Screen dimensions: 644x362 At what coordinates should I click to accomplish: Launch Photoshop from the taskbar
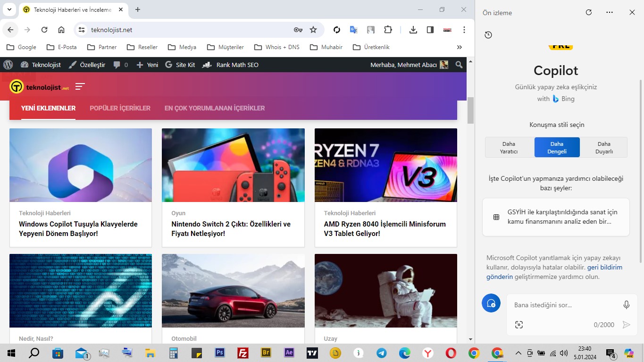[x=219, y=353]
